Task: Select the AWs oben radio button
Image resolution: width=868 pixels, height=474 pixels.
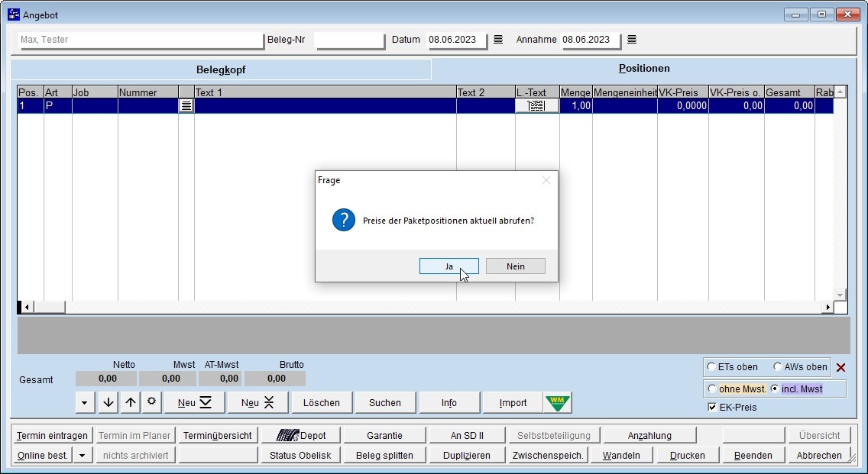Action: tap(778, 366)
